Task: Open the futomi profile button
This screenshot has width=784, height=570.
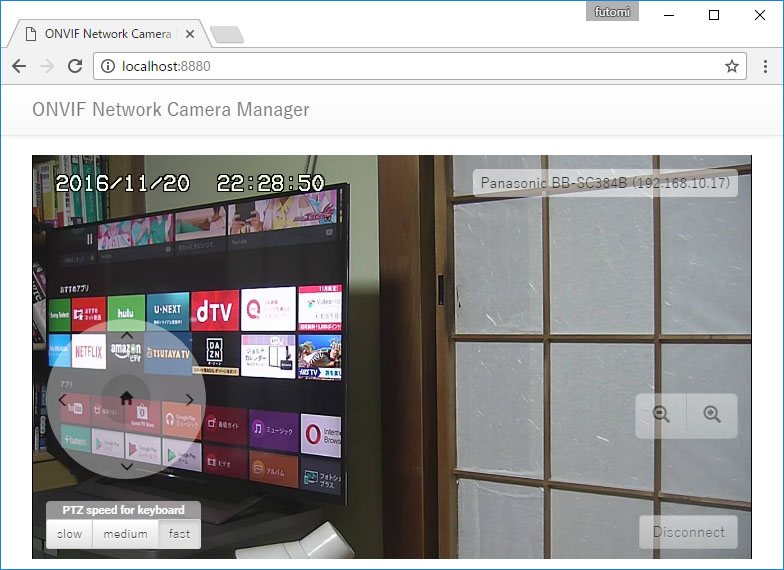Action: [x=612, y=12]
